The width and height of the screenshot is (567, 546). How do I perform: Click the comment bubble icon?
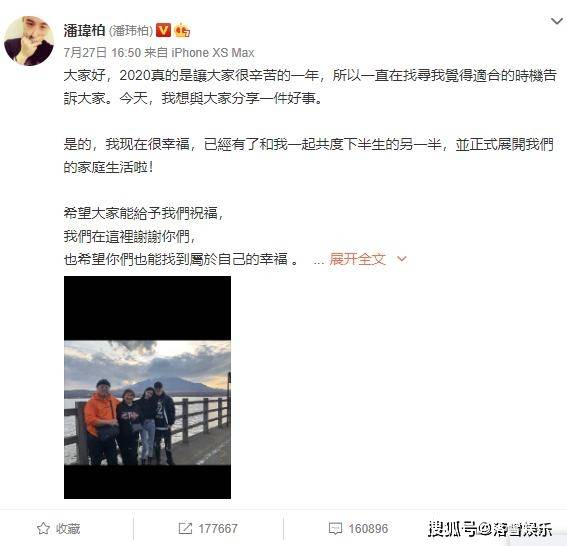(335, 528)
